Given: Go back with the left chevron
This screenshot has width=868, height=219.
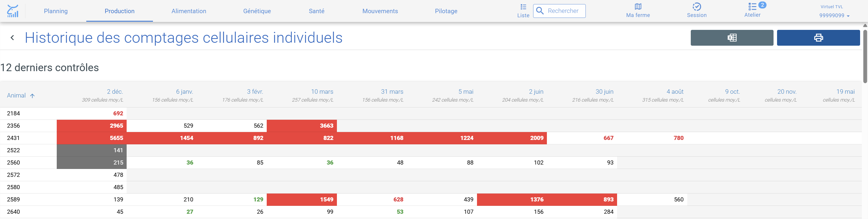Looking at the screenshot, I should 13,38.
